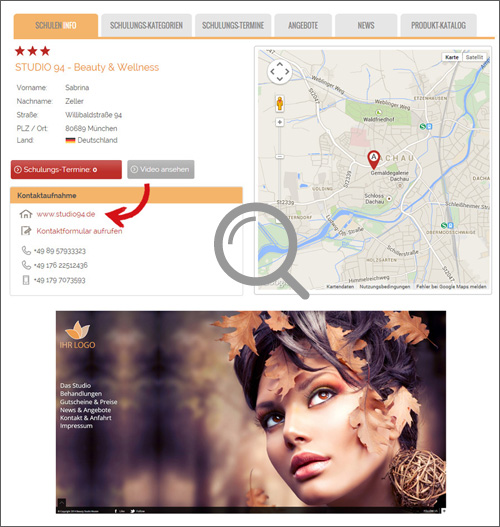Open the Schulungs-Kategorien tab
Viewport: 500px width, 527px height.
pos(147,25)
